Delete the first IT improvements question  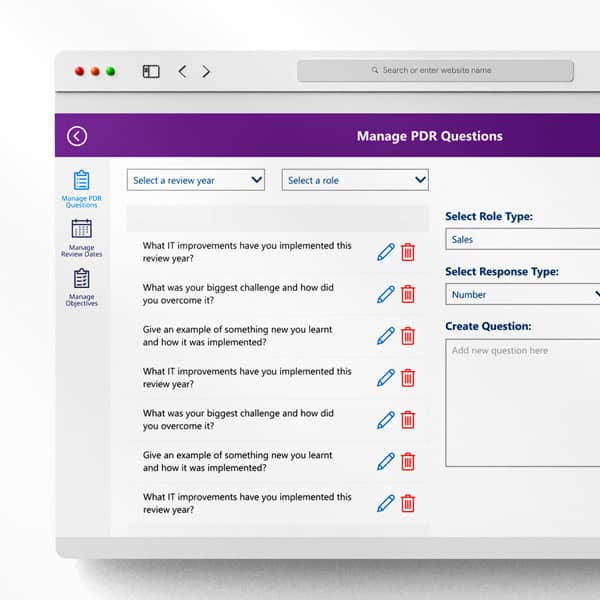(x=408, y=252)
